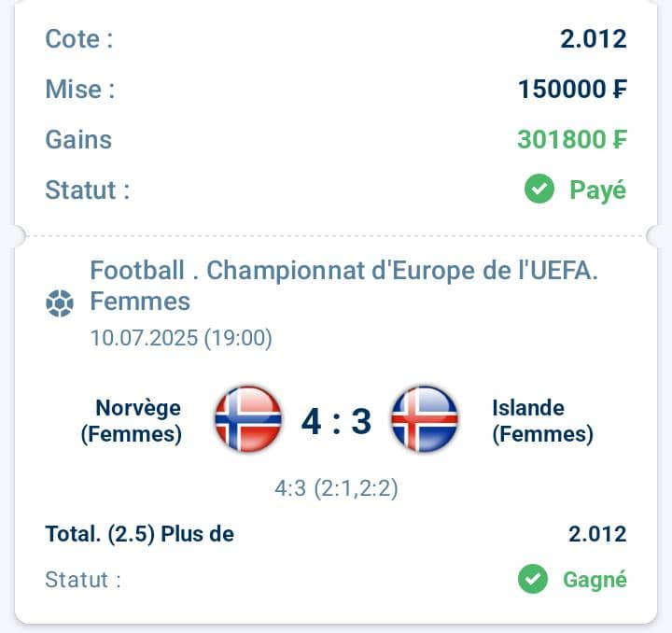Click the football sport icon
This screenshot has height=633, width=672.
point(60,303)
